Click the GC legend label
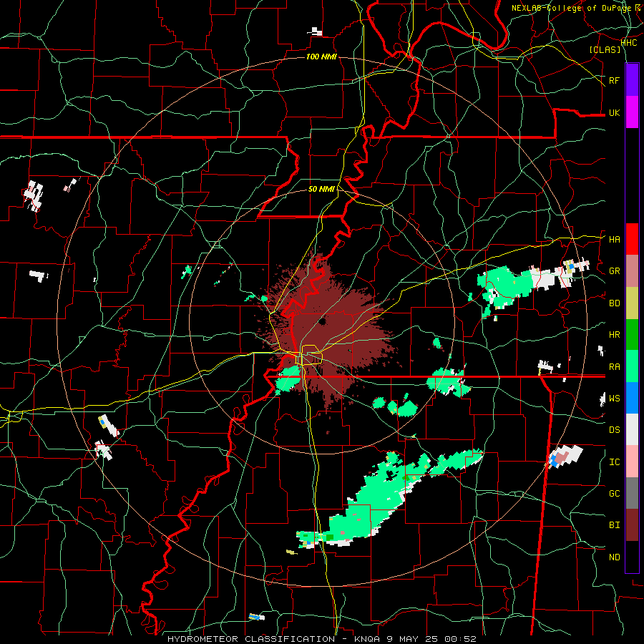This screenshot has width=644, height=644. 614,494
